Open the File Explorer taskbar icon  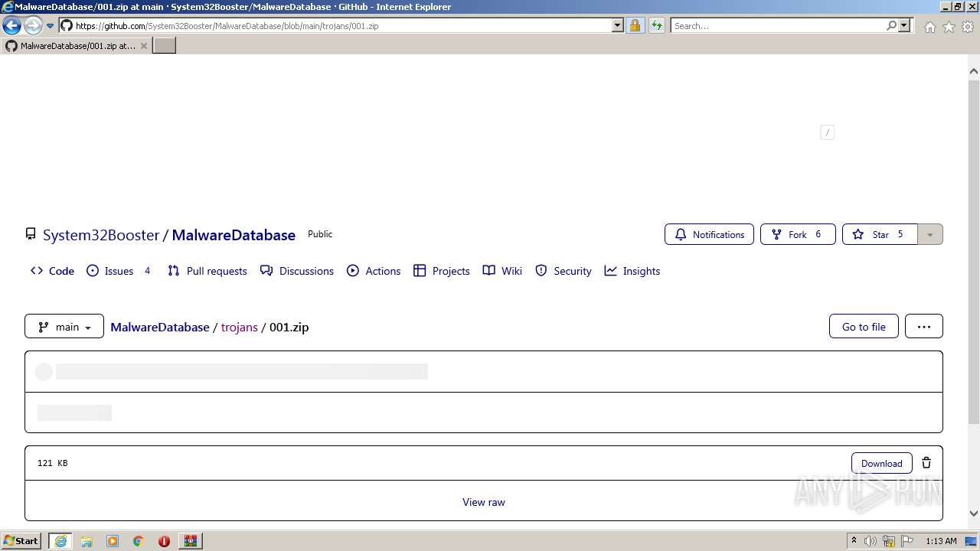tap(87, 541)
